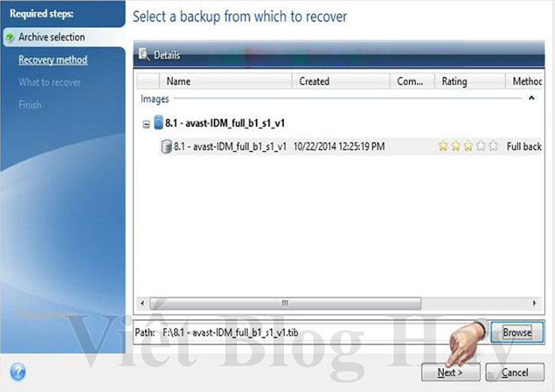555x392 pixels.
Task: Click the right scroll arrow of the horizontal scrollbar
Action: pyautogui.click(x=534, y=303)
